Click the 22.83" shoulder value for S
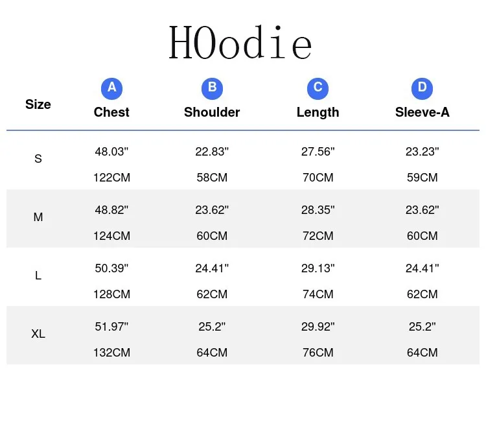 click(x=212, y=152)
